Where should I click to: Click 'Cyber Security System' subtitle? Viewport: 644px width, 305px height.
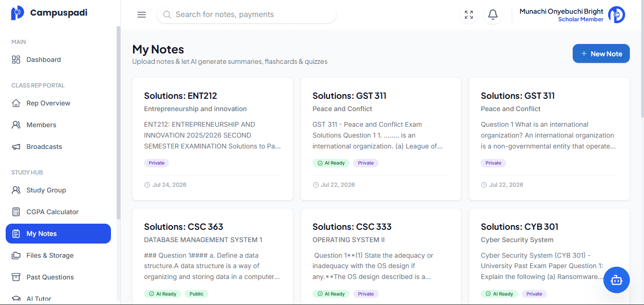click(517, 240)
